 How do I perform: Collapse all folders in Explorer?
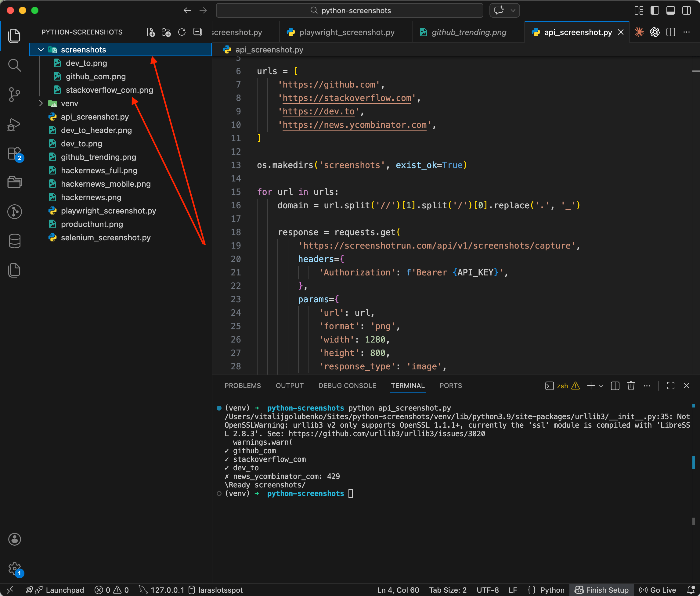click(x=197, y=32)
